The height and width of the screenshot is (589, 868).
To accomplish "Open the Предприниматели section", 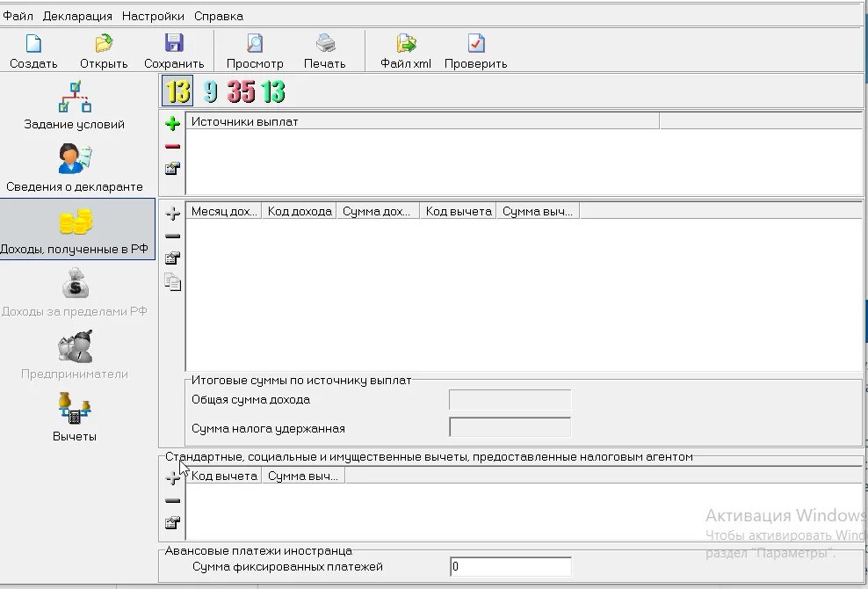I will [x=74, y=354].
